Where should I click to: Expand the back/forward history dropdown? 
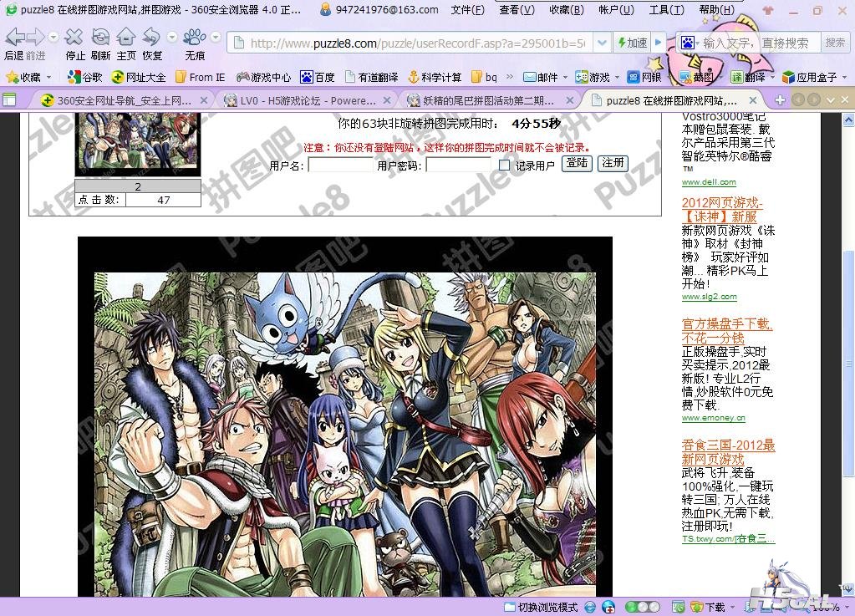coord(53,37)
